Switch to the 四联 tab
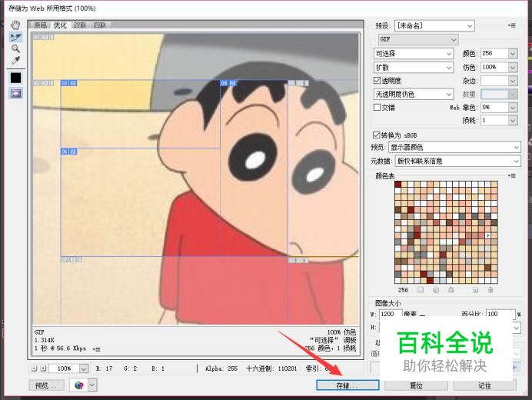 100,25
